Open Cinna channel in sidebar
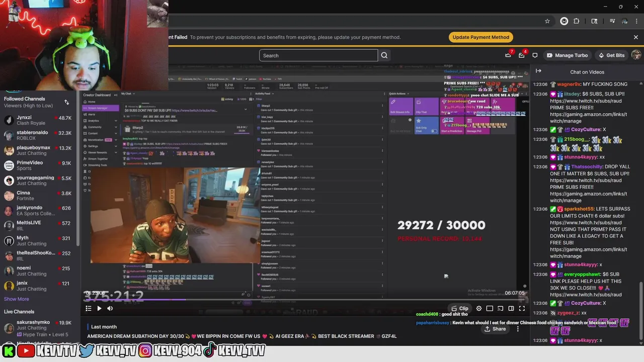Screen dimensions: 644x362 [x=38, y=196]
